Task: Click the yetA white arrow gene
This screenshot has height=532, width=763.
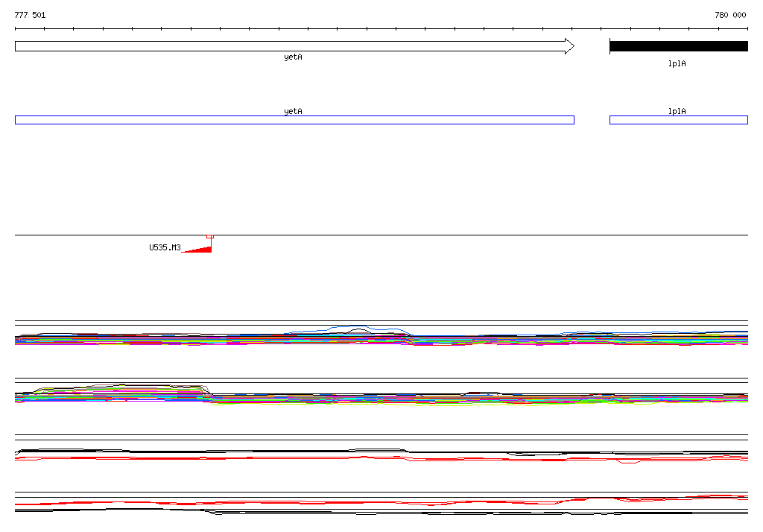Action: click(294, 46)
